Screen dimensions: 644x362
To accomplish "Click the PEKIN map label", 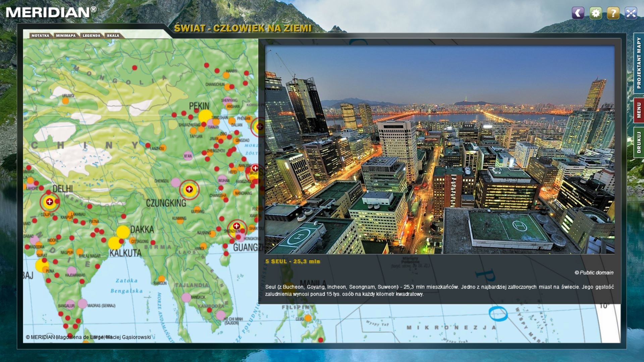I will [199, 106].
